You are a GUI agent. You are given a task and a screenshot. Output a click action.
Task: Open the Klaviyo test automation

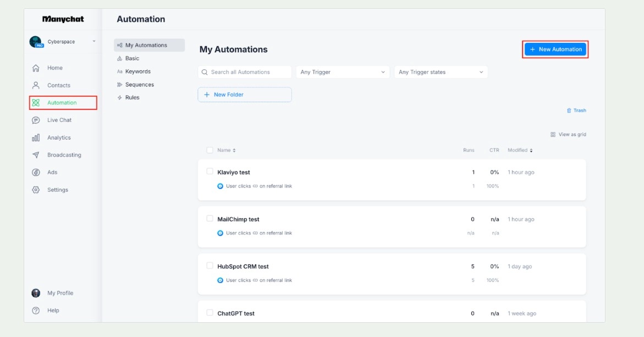click(x=234, y=173)
